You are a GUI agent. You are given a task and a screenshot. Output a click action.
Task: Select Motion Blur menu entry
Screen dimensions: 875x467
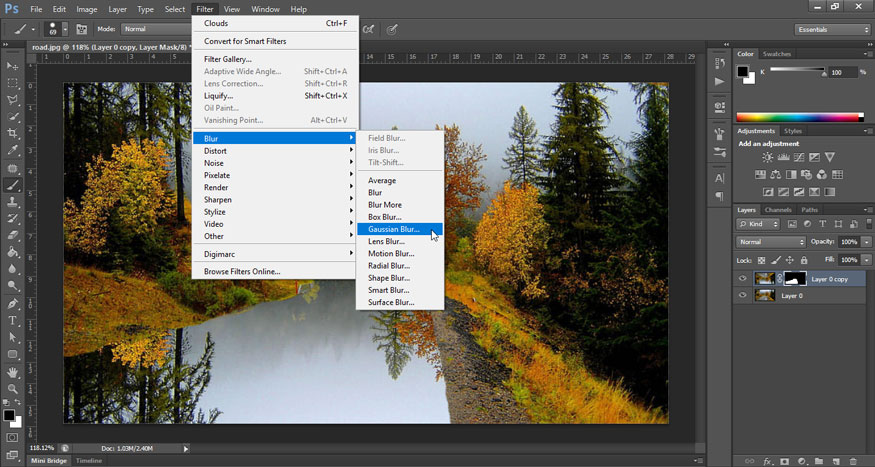pos(390,254)
